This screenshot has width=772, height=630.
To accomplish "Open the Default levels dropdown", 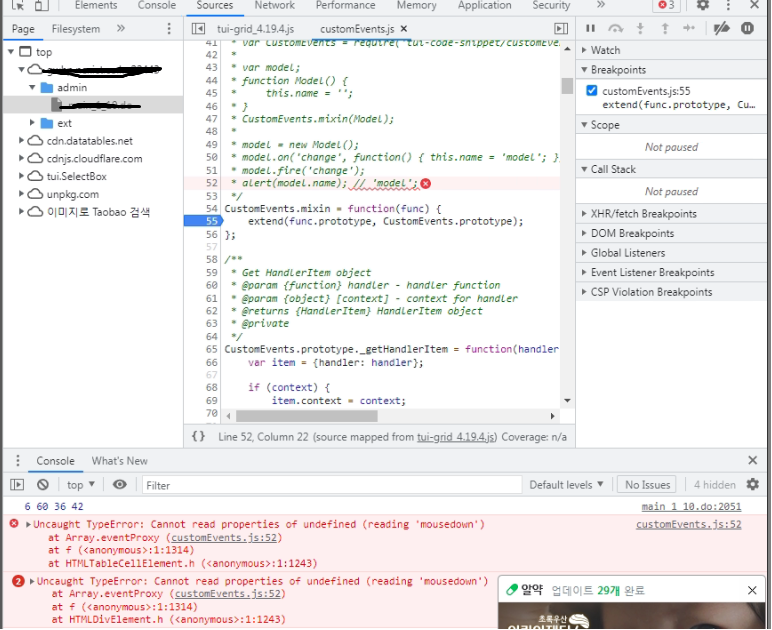I will (x=566, y=485).
